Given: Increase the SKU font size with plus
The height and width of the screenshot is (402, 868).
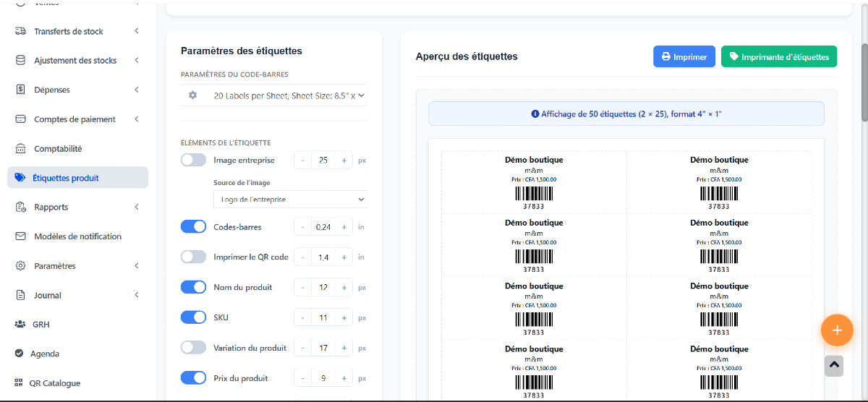Looking at the screenshot, I should pyautogui.click(x=344, y=317).
